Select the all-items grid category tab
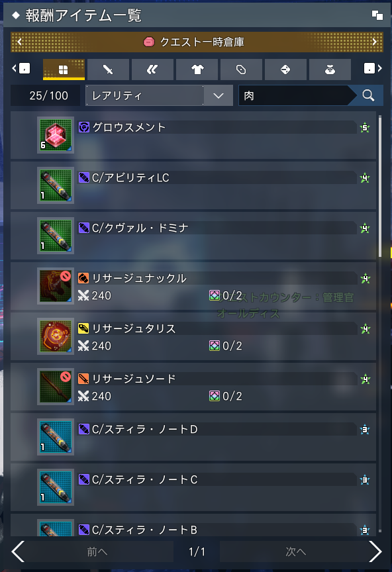392x572 pixels. coord(64,70)
